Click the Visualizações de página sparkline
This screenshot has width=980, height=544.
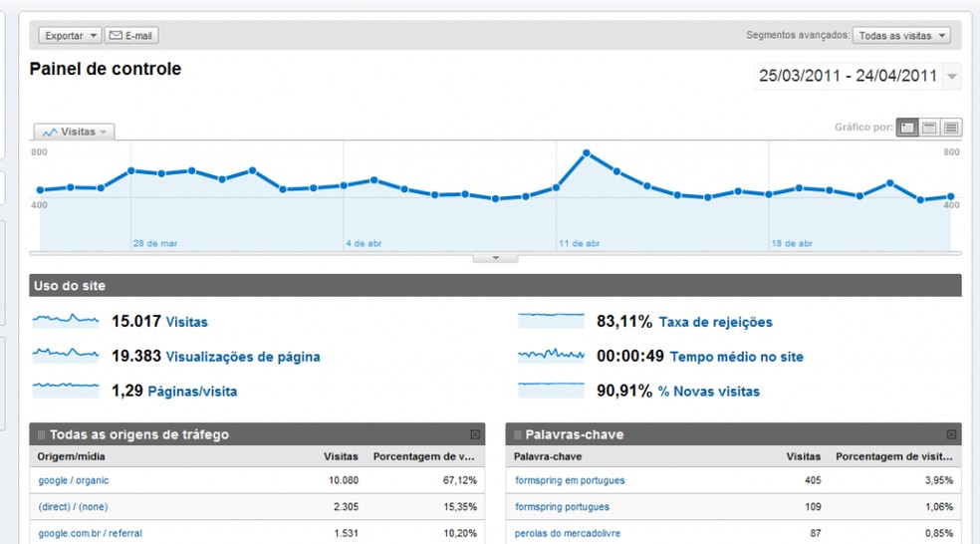[x=66, y=355]
